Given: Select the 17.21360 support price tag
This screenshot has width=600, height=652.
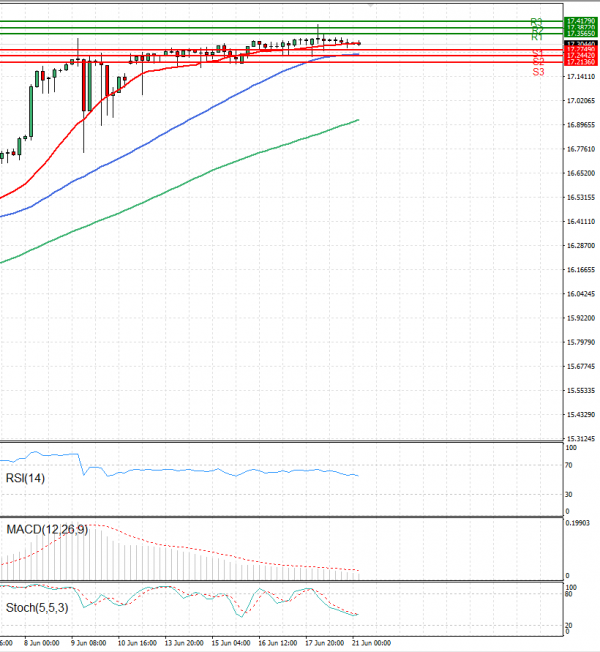Looking at the screenshot, I should pyautogui.click(x=581, y=62).
